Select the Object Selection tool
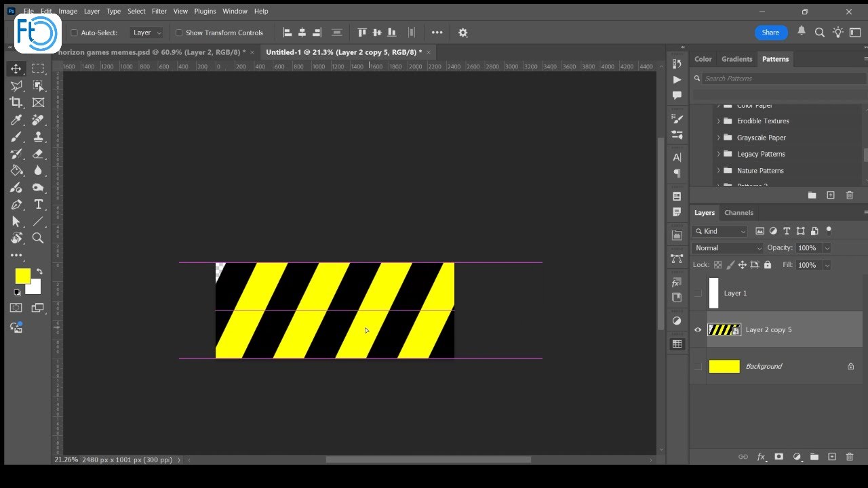Screen dimensions: 868x488 pyautogui.click(x=38, y=85)
